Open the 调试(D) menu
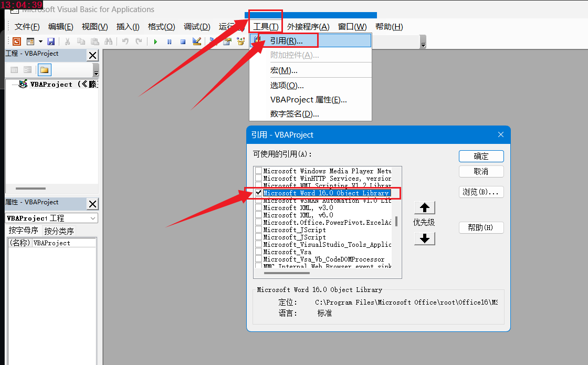Viewport: 588px width, 365px height. pyautogui.click(x=197, y=27)
